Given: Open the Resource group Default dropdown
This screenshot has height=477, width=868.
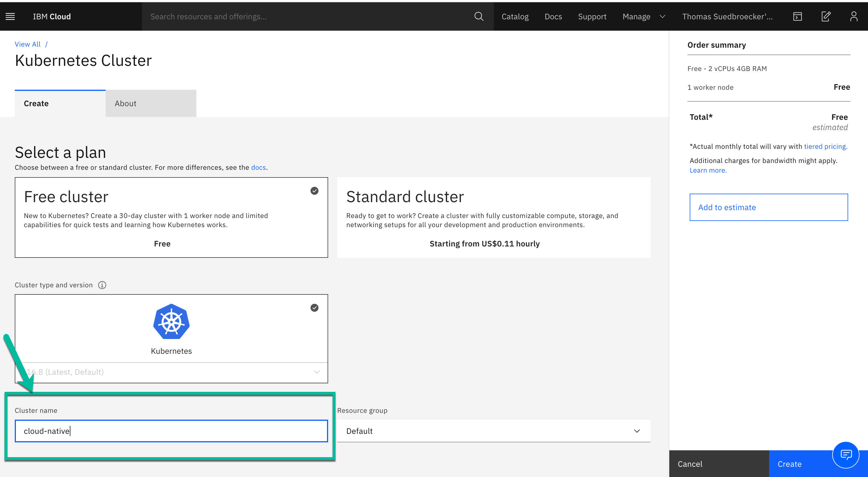Looking at the screenshot, I should 493,431.
